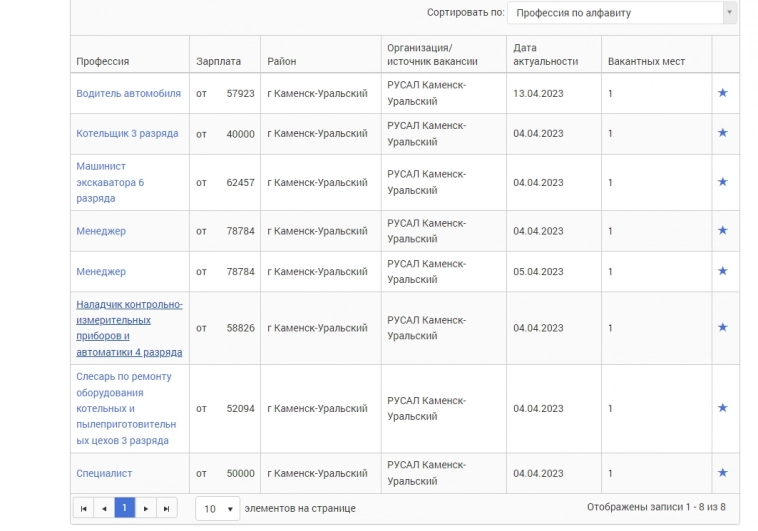Favorite the Менеджер vacancy dated 04.04.2023
The height and width of the screenshot is (531, 758).
click(x=722, y=231)
